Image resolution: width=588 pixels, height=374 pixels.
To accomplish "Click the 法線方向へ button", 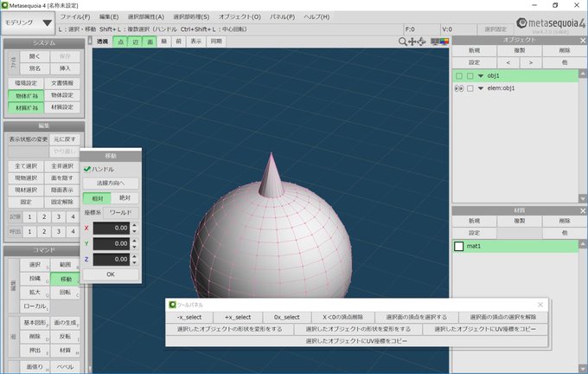I will [x=111, y=184].
